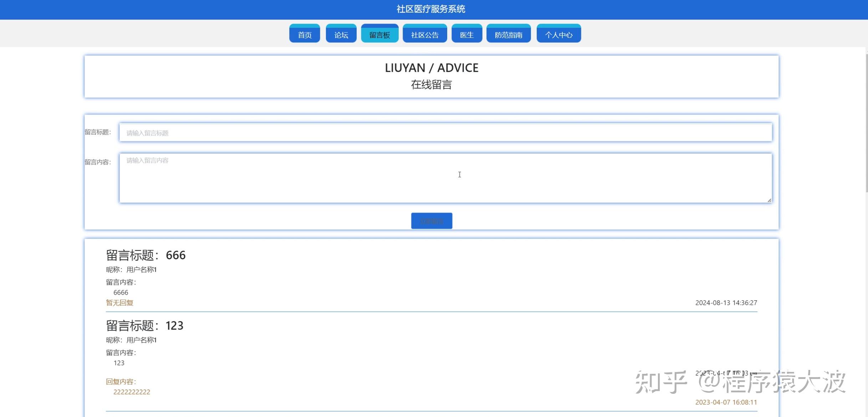The image size is (868, 417).
Task: Click timestamp 2024-08-13 14:36:27
Action: (726, 302)
